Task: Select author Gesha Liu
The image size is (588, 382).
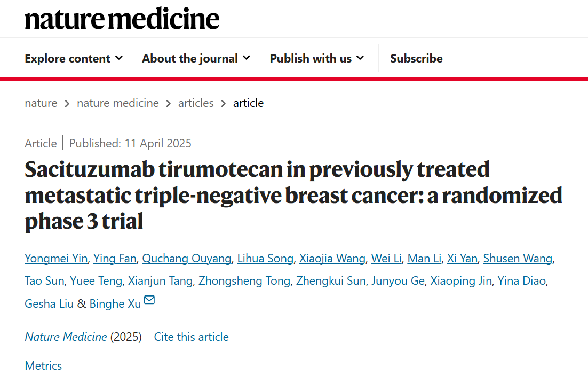Action: click(x=49, y=303)
